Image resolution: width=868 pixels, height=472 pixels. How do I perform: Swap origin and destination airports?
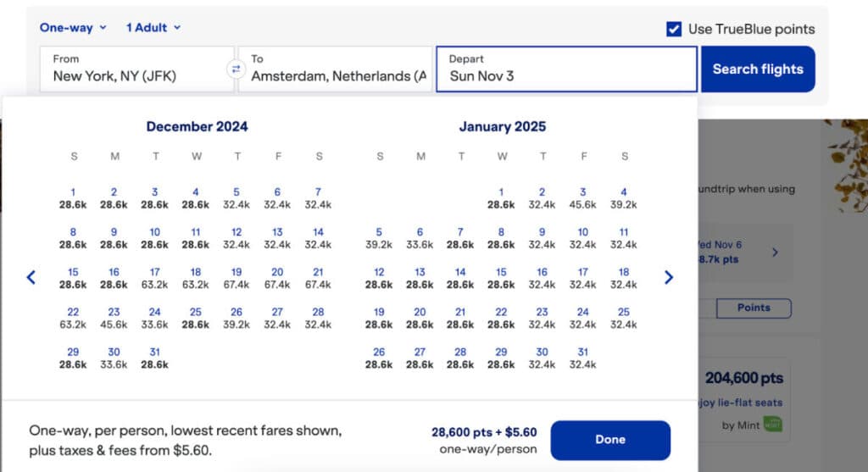click(236, 69)
